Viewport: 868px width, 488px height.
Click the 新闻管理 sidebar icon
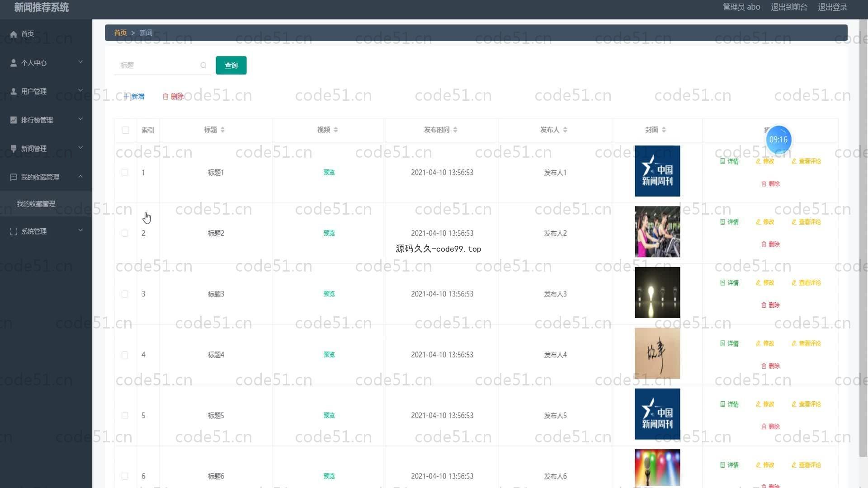14,149
